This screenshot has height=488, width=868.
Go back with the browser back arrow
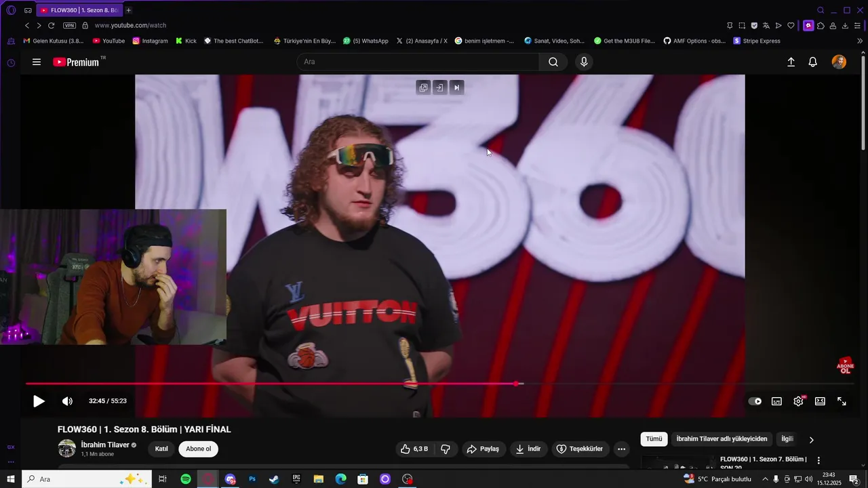27,25
